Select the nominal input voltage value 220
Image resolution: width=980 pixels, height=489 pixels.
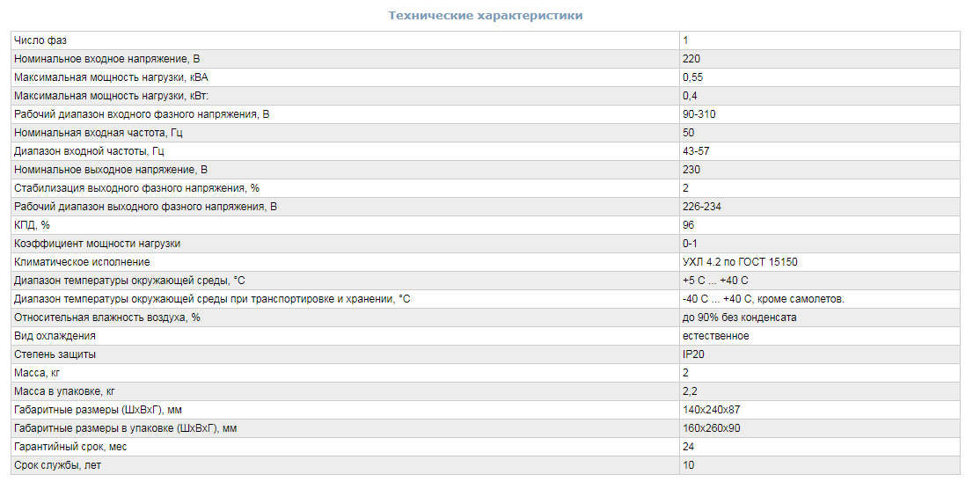point(691,59)
